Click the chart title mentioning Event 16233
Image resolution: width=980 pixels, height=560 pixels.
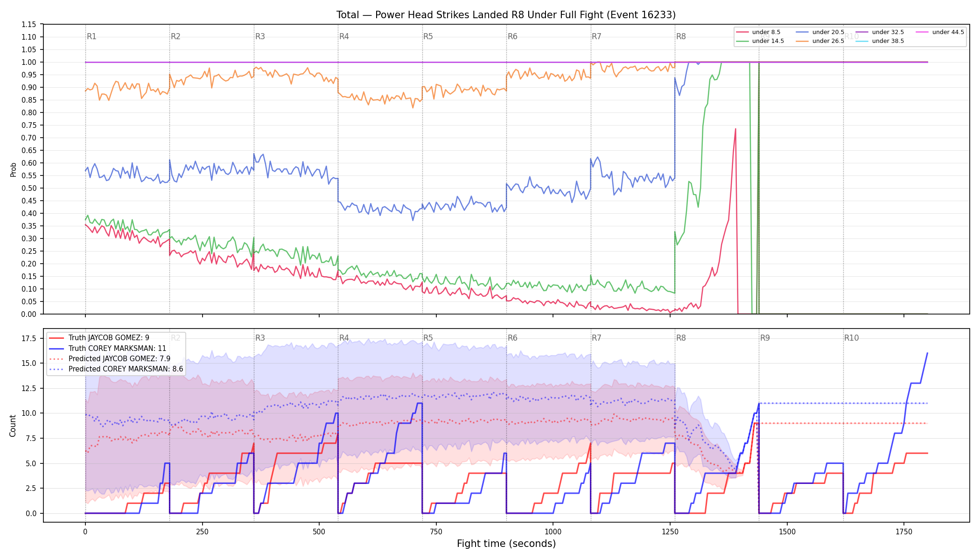tap(506, 15)
